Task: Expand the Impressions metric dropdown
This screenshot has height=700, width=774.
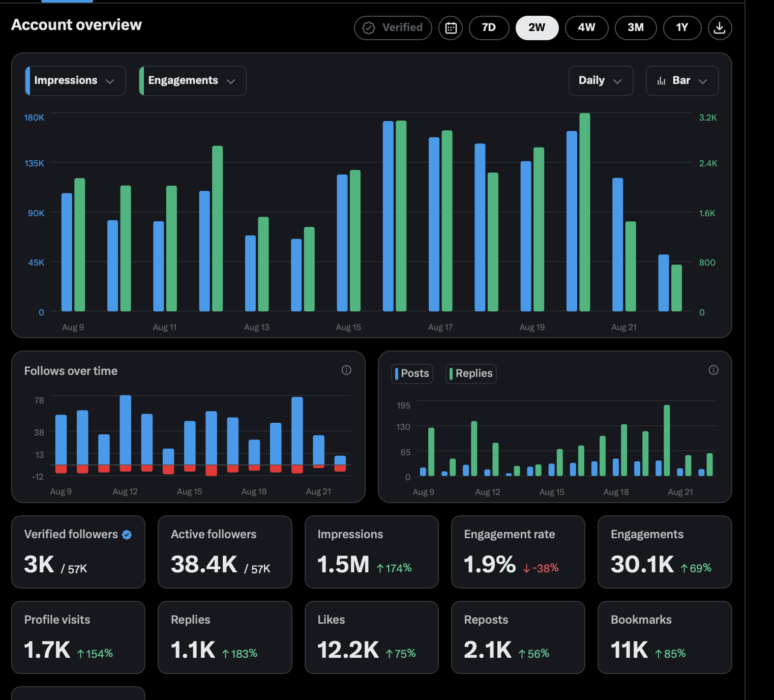Action: tap(75, 81)
